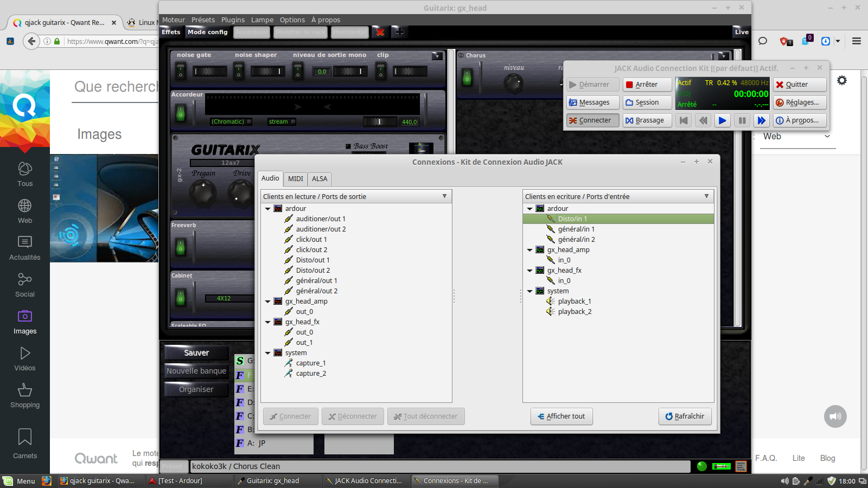The width and height of the screenshot is (868, 488).
Task: Toggle Guitarix Mode config
Action: (x=207, y=32)
